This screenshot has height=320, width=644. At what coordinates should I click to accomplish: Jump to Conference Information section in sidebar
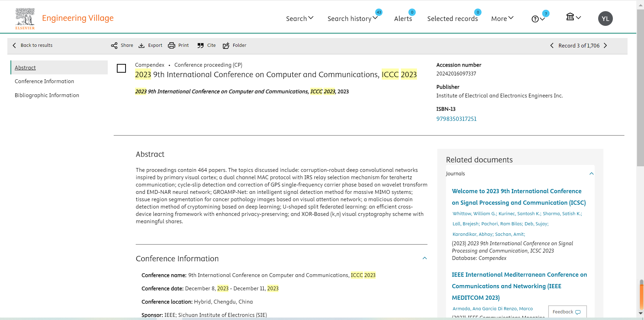click(x=44, y=81)
